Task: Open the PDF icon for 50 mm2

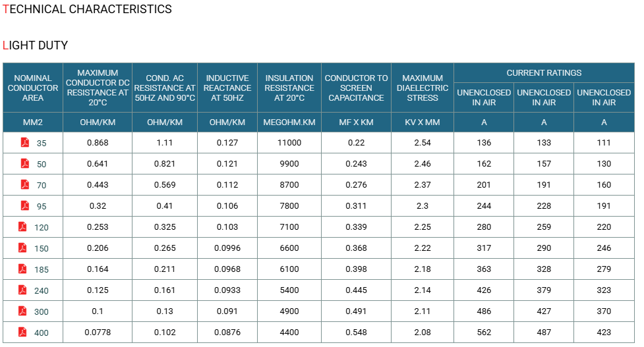Action: 25,163
